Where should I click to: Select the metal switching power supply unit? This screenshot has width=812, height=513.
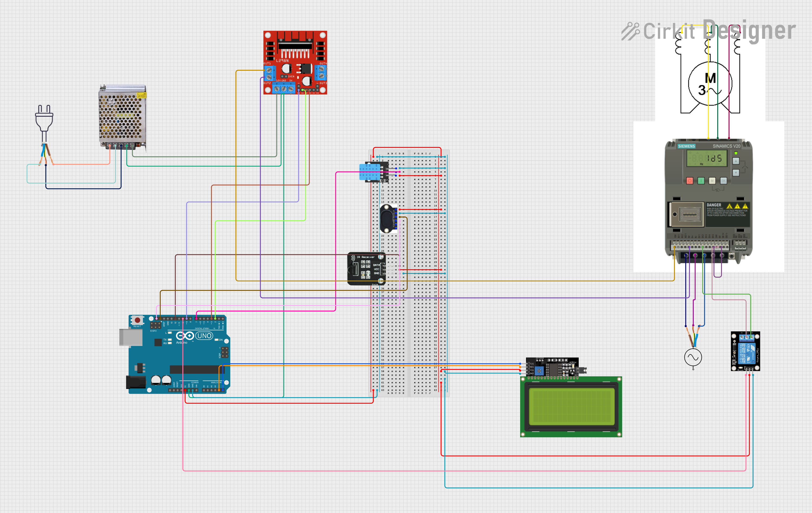point(122,116)
